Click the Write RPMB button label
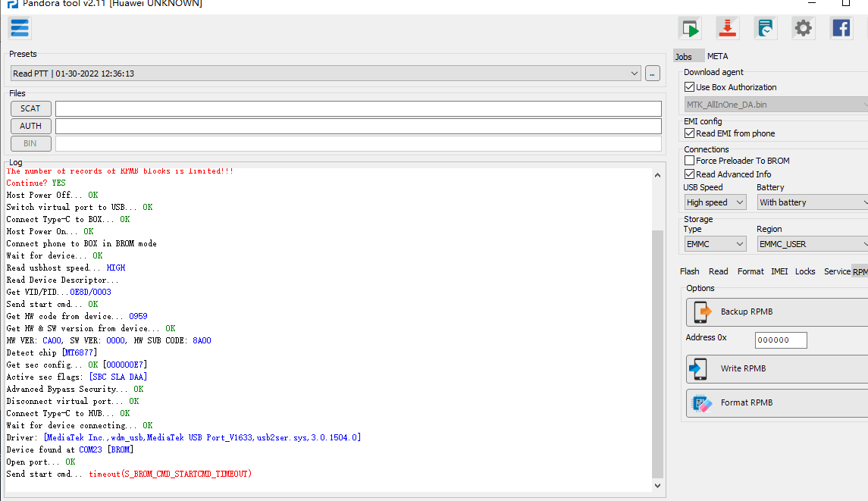868x501 pixels. [743, 368]
